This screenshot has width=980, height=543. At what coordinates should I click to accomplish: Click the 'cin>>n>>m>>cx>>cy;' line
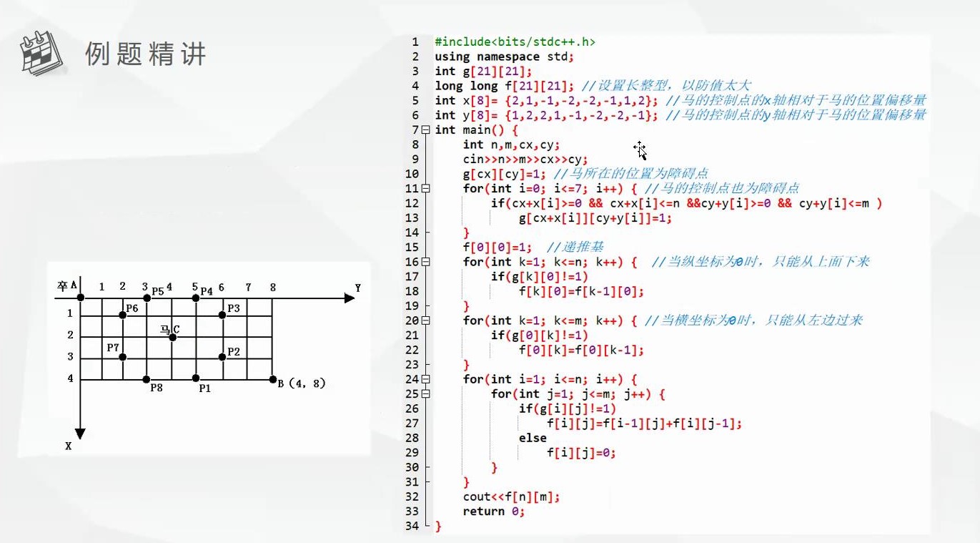coord(525,159)
